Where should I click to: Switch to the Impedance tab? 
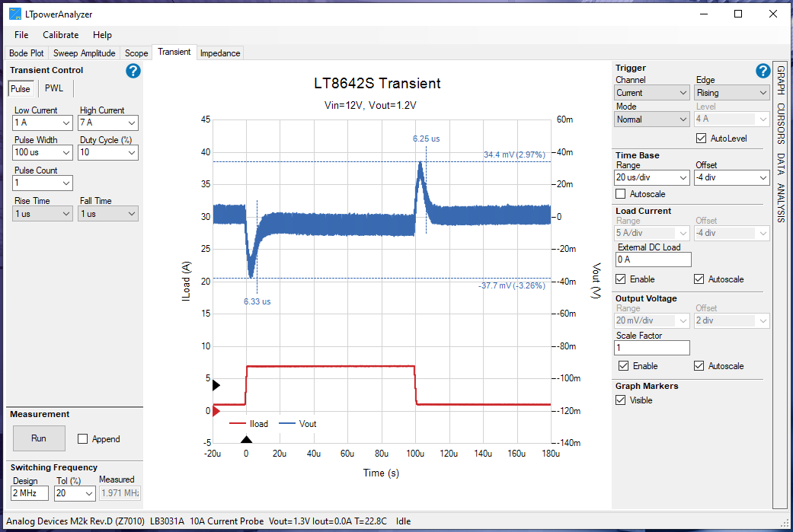tap(220, 53)
